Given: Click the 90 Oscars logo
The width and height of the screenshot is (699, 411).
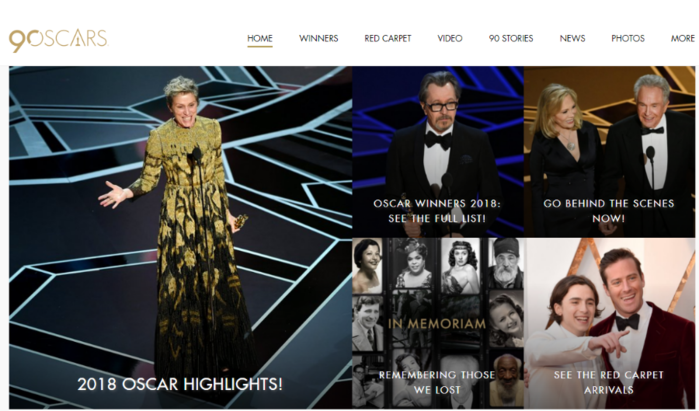Looking at the screenshot, I should (x=58, y=40).
